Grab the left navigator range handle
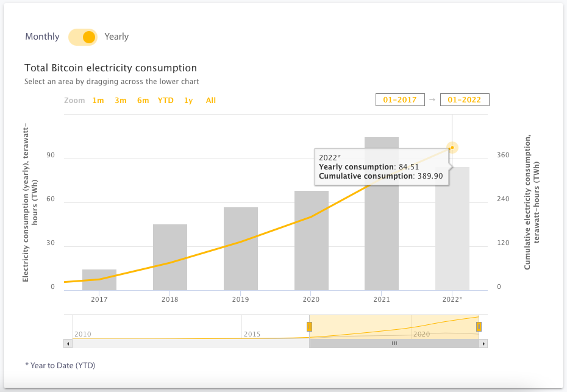The width and height of the screenshot is (567, 392). (x=309, y=327)
